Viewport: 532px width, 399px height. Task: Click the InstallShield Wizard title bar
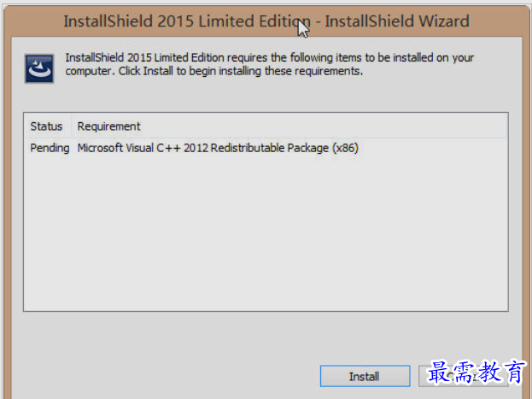pos(266,21)
